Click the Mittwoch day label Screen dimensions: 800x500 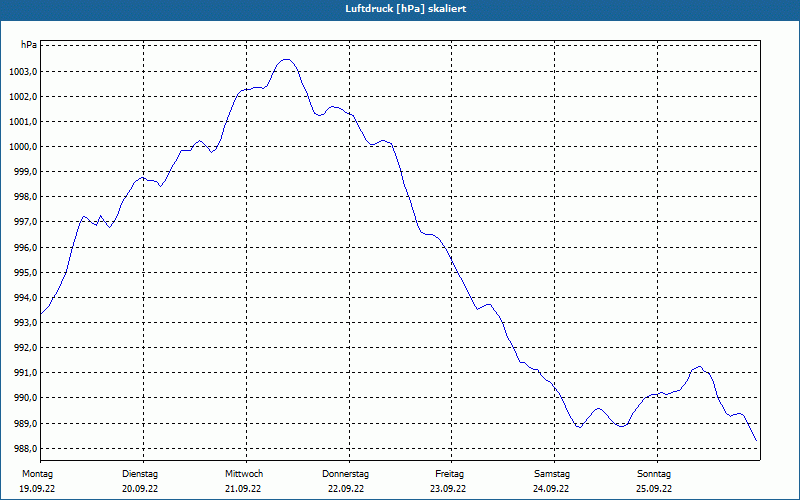click(x=244, y=474)
